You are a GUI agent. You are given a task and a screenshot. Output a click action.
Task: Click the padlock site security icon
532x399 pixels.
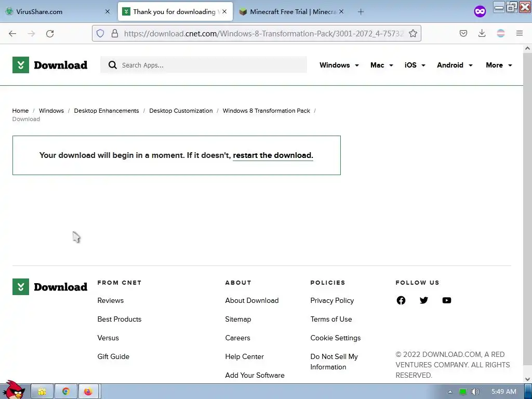tap(115, 33)
